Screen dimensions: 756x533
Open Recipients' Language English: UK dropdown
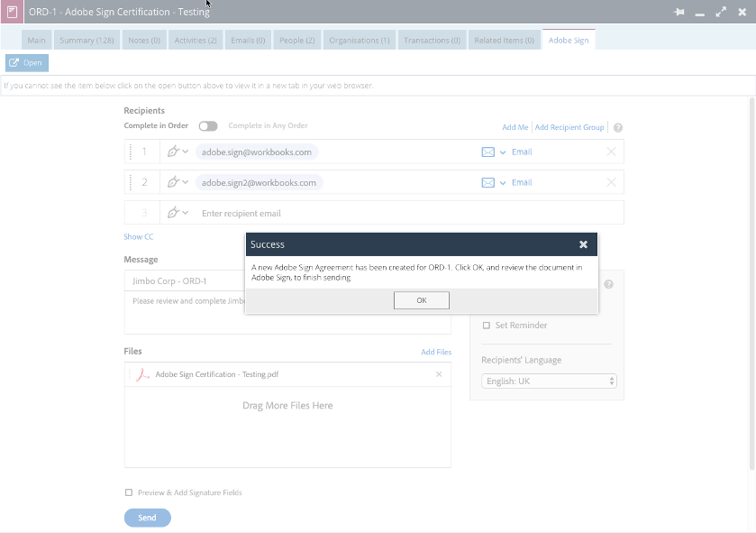pyautogui.click(x=549, y=381)
